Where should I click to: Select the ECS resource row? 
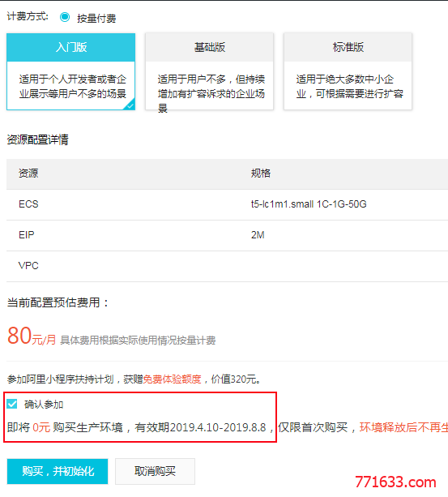tap(227, 204)
